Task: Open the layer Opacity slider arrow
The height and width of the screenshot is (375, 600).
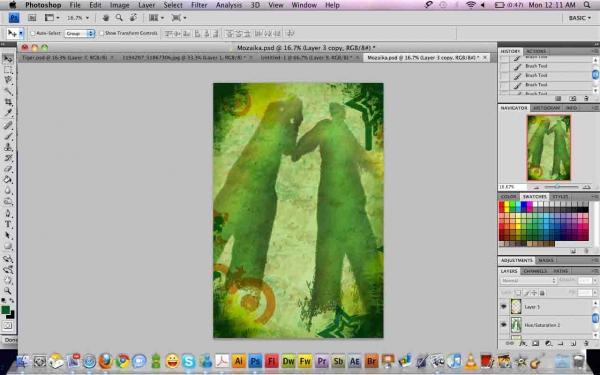Action: [x=595, y=280]
